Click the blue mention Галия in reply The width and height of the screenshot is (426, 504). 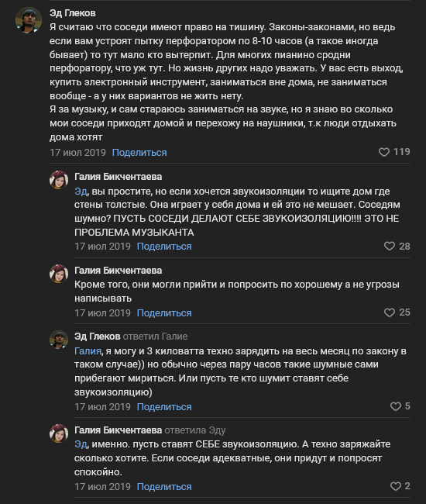click(88, 350)
